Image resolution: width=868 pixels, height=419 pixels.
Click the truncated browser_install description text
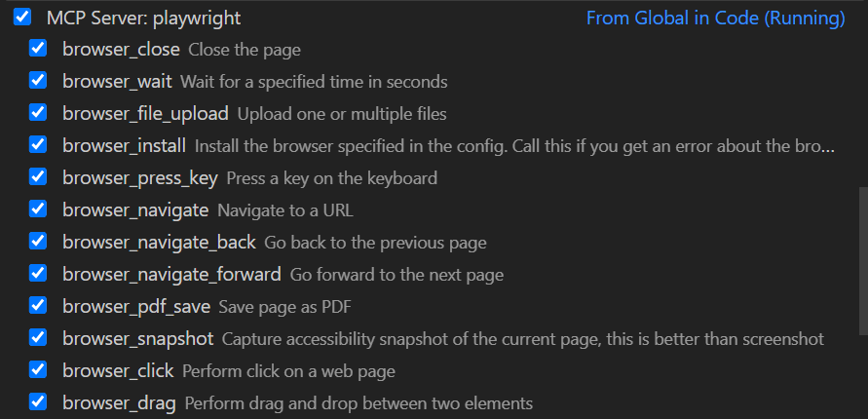[x=514, y=146]
